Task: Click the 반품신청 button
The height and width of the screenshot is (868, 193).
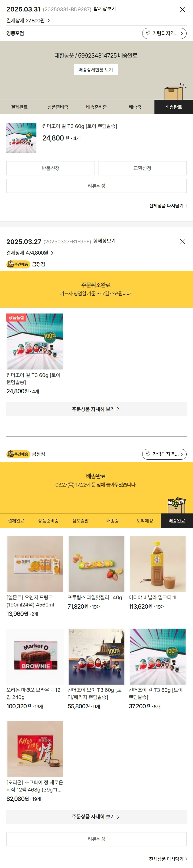Action: (51, 168)
